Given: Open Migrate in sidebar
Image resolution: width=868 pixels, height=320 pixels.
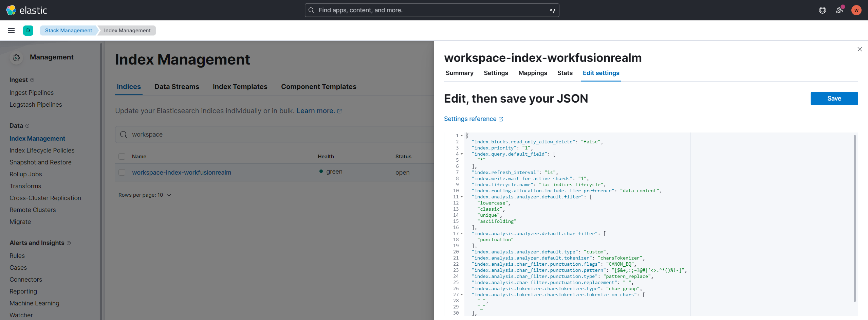Looking at the screenshot, I should [20, 222].
